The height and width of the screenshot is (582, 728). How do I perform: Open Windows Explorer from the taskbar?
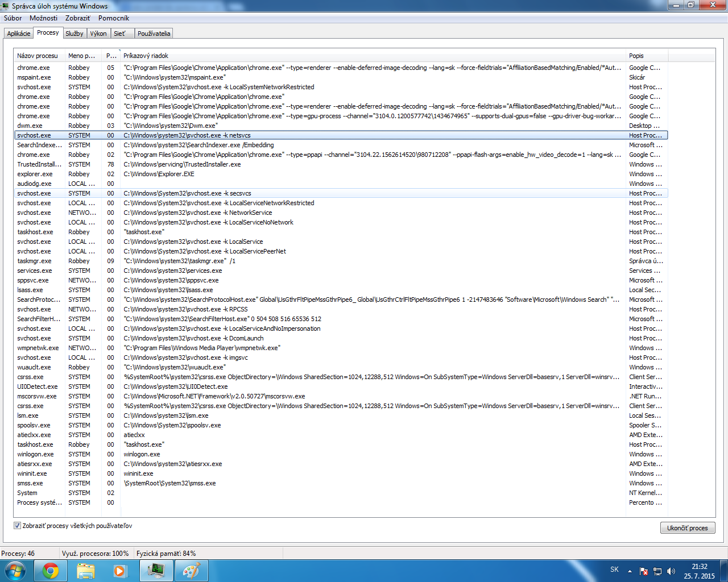[x=86, y=571]
